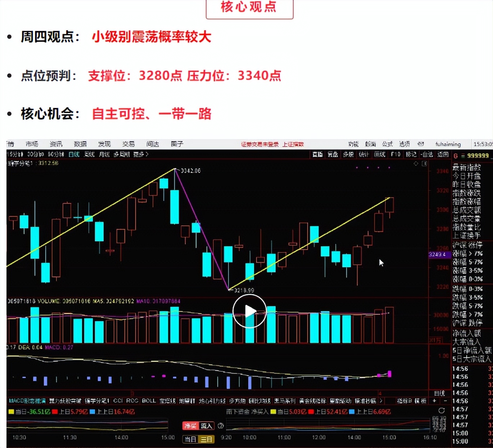Image resolution: width=493 pixels, height=448 pixels.
Task: Switch the fund chart to 三日 mode
Action: (207, 439)
